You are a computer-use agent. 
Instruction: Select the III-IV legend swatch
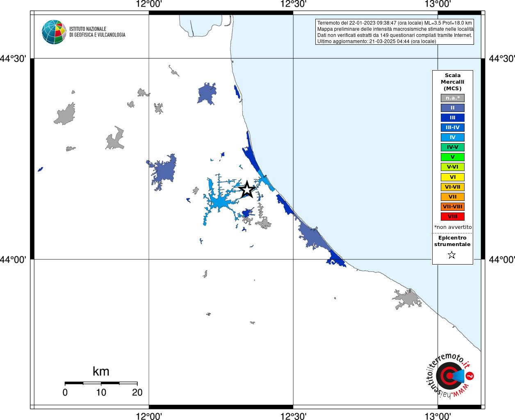pyautogui.click(x=453, y=128)
